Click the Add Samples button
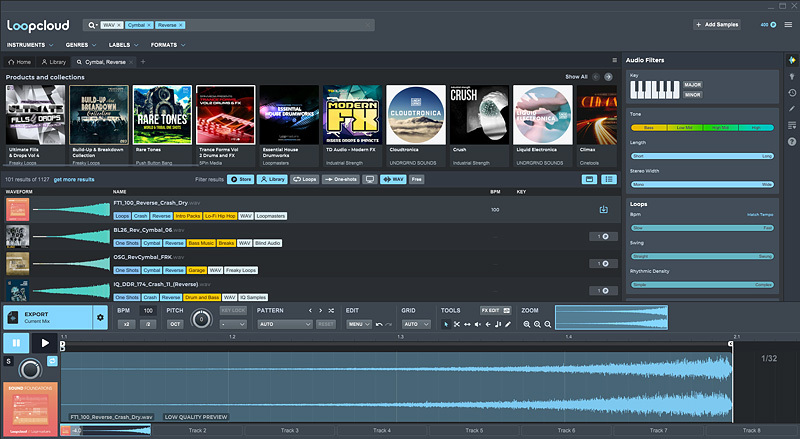This screenshot has width=800, height=439. (718, 24)
